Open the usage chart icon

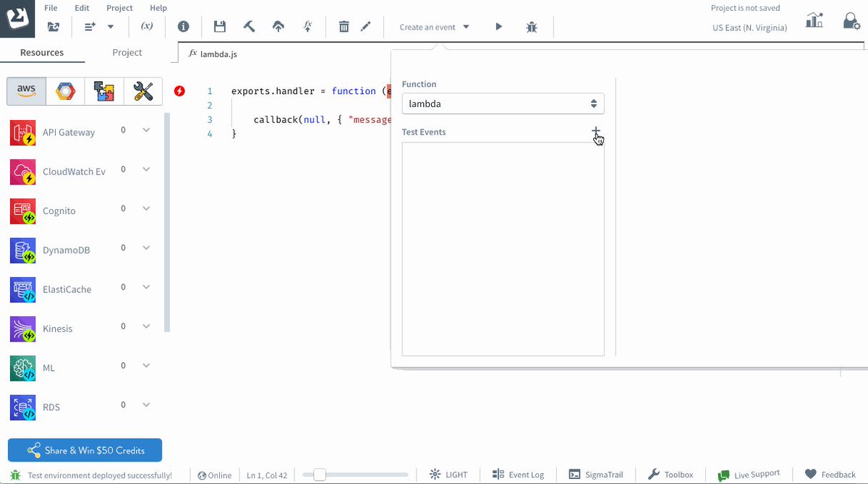(x=814, y=20)
